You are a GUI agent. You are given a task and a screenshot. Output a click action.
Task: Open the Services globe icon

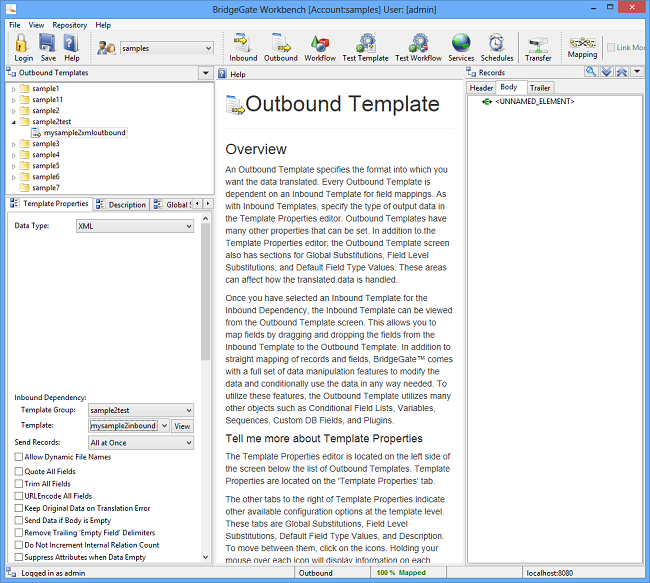461,43
